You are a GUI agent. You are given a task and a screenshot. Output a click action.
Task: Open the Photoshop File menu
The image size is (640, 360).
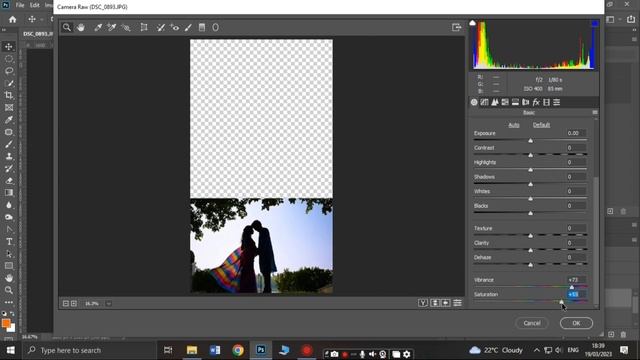click(x=20, y=5)
